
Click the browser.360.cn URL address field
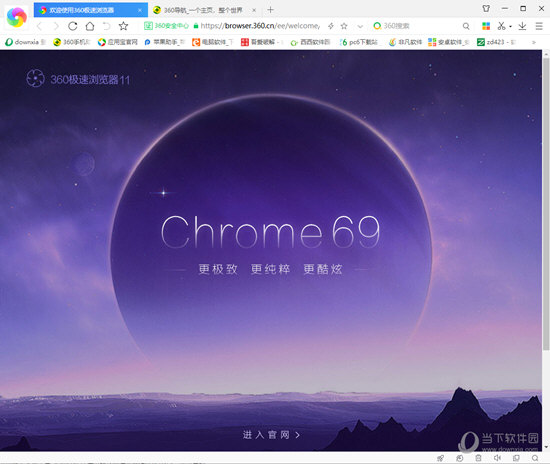tap(260, 26)
